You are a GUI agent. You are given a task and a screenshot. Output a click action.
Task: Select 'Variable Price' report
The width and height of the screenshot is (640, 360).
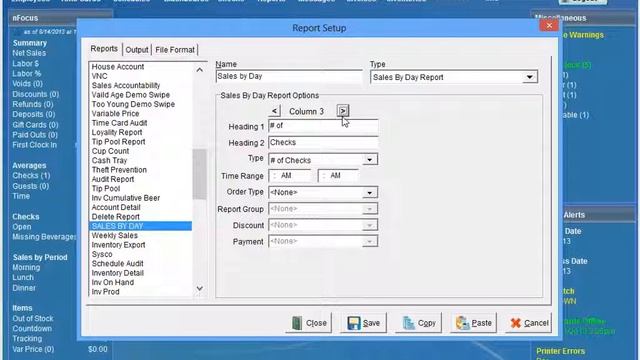pyautogui.click(x=115, y=113)
